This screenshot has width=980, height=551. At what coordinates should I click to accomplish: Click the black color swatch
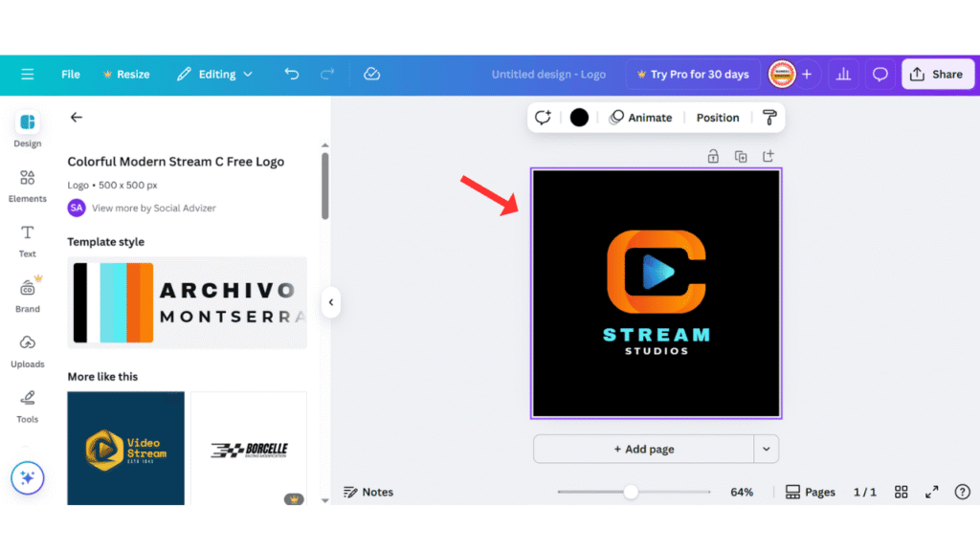click(578, 117)
